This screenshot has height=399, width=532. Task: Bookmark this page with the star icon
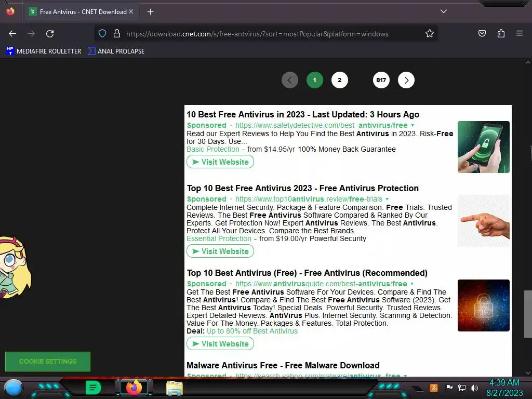(430, 33)
